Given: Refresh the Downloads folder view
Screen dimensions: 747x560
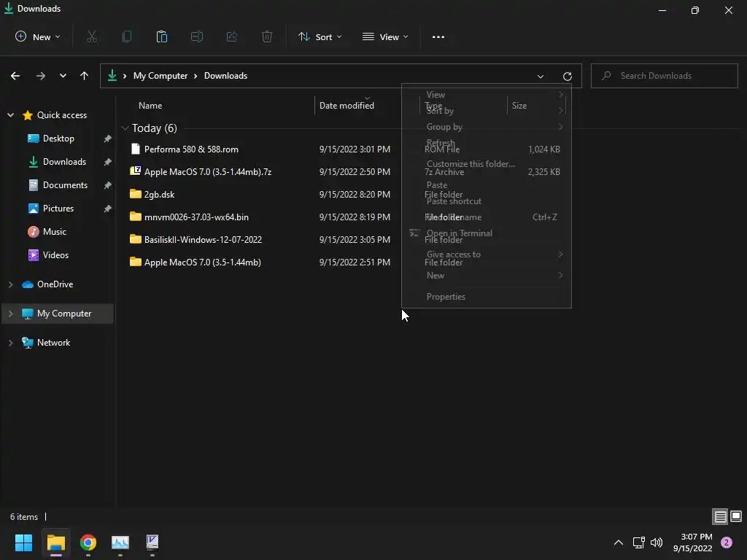Looking at the screenshot, I should tap(567, 76).
